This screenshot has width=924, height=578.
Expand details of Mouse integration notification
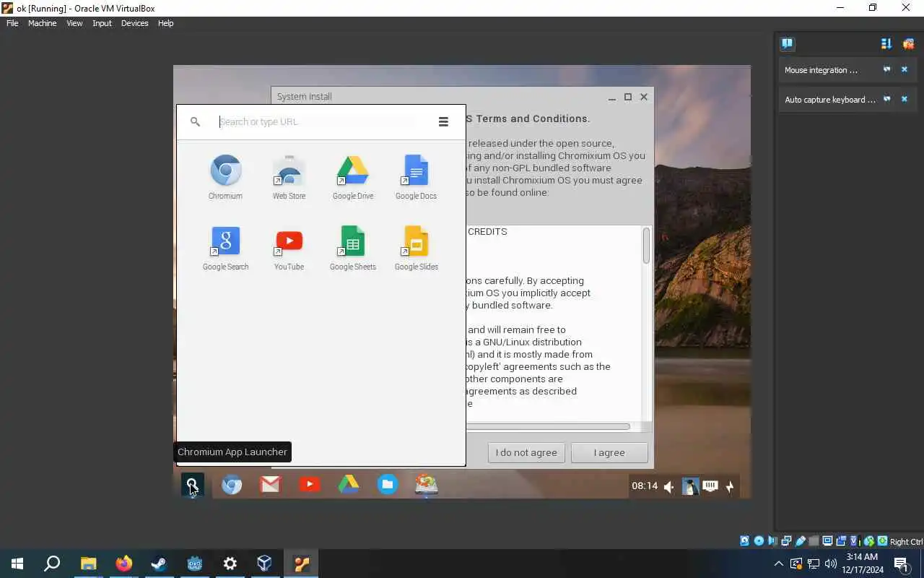887,70
